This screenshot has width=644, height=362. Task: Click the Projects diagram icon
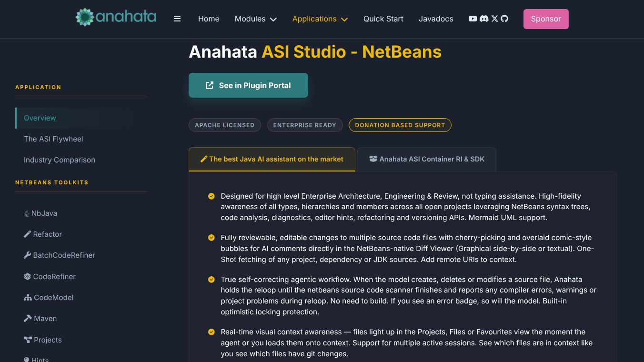click(28, 340)
